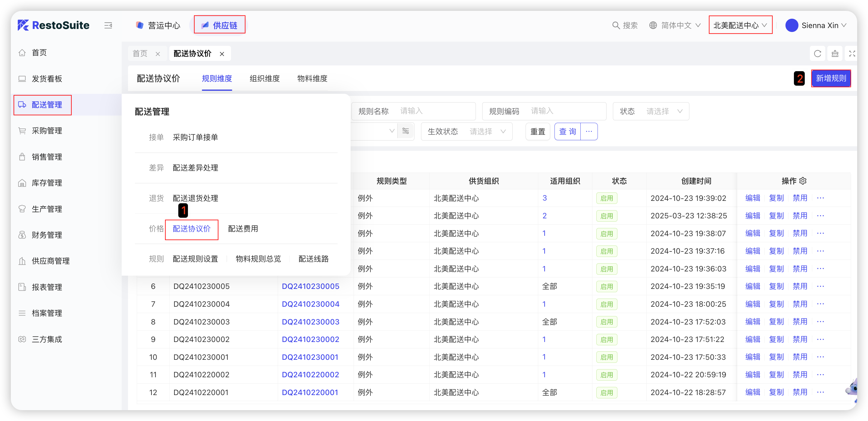
Task: Click the fullscreen expand icon at top right
Action: click(851, 54)
